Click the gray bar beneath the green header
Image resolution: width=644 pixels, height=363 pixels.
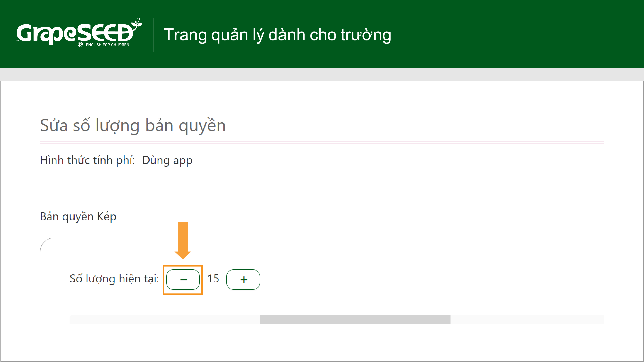(x=322, y=75)
